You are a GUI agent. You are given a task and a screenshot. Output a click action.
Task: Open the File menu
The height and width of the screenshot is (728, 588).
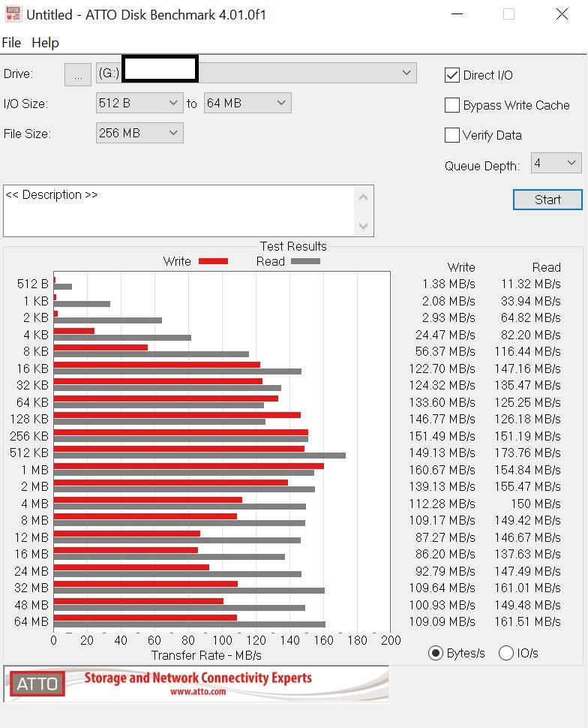[11, 43]
